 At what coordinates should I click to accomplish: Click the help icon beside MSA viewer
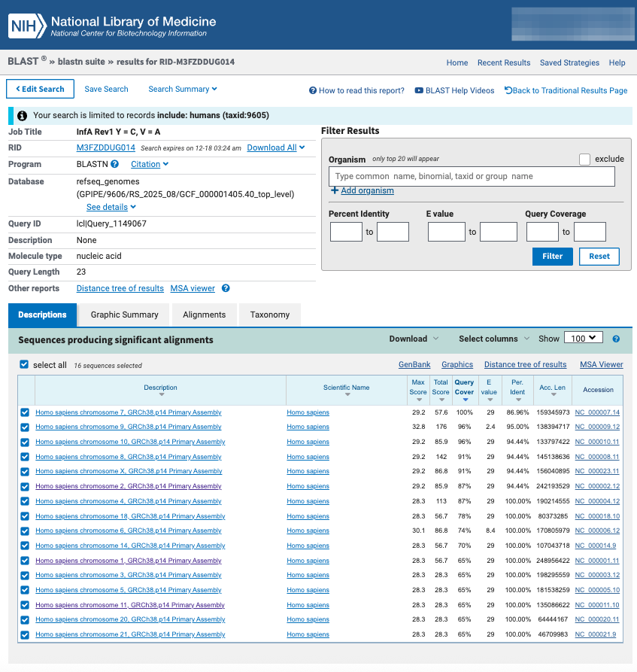point(226,288)
